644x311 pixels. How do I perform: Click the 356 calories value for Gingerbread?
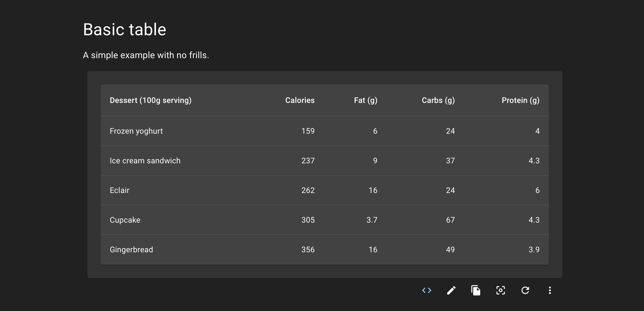point(308,250)
